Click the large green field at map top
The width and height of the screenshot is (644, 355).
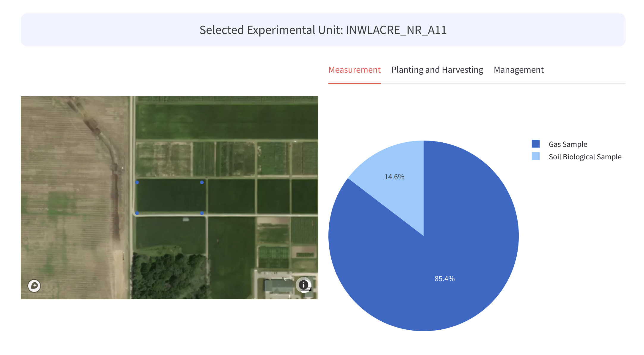[226, 121]
